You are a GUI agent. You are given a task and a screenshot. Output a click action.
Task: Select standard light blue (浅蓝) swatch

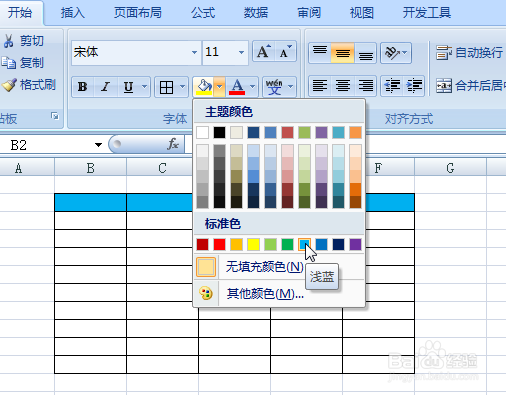point(304,244)
